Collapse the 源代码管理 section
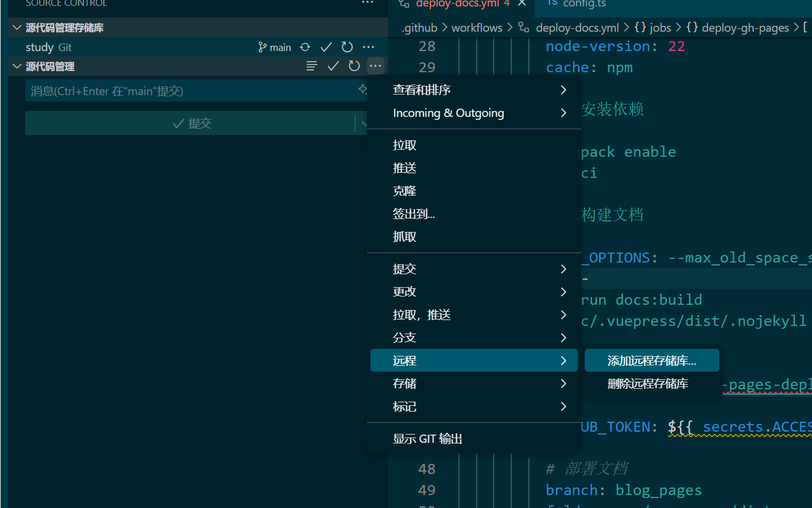The height and width of the screenshot is (508, 812). (x=16, y=66)
